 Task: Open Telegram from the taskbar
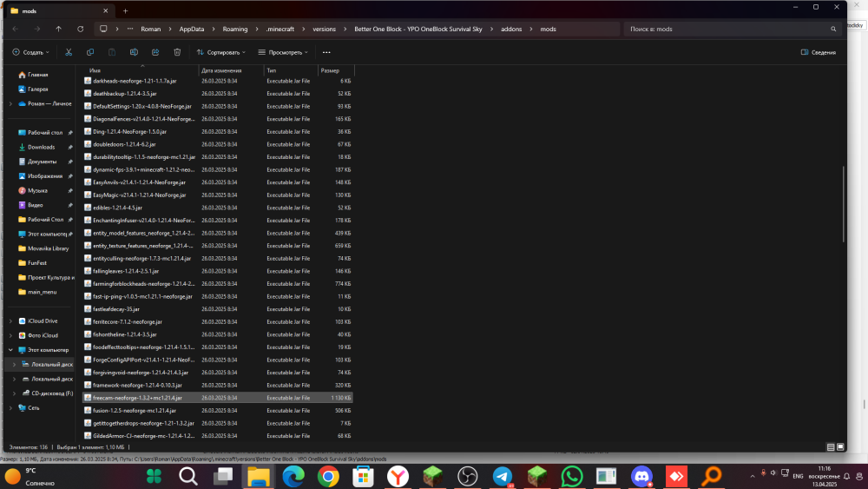point(502,476)
